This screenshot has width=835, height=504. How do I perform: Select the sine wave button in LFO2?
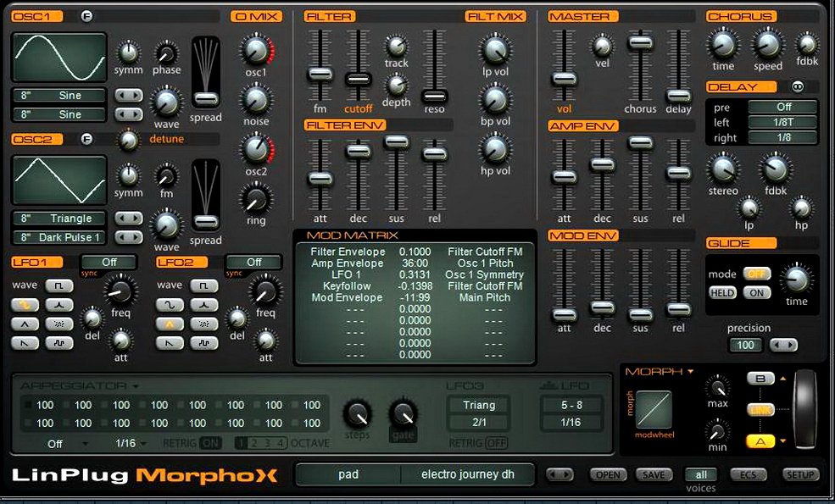pyautogui.click(x=170, y=305)
